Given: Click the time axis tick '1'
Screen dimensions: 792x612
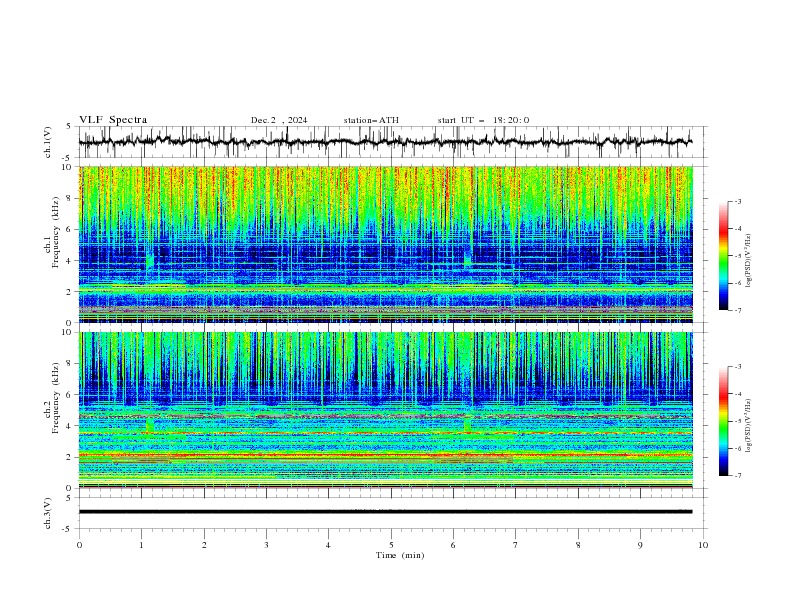Looking at the screenshot, I should (x=141, y=545).
